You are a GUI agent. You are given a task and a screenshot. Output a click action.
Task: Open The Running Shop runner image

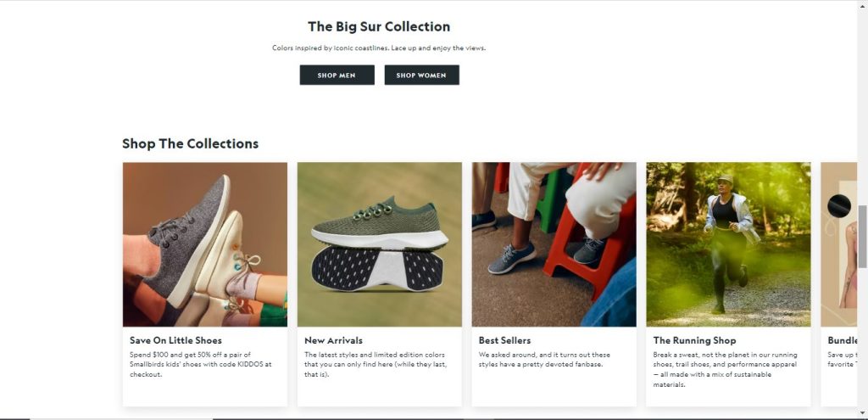point(728,244)
